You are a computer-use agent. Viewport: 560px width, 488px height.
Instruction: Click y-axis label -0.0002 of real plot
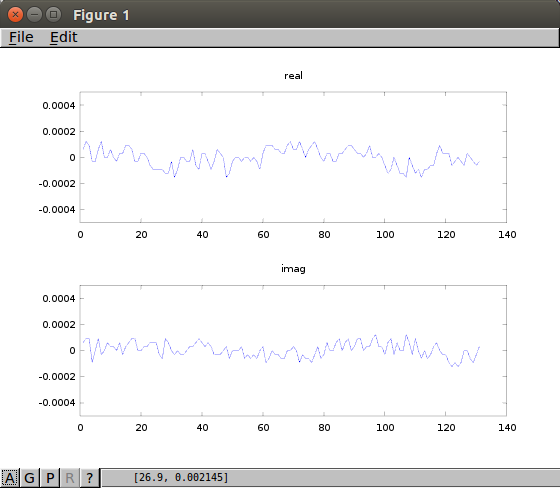[x=57, y=184]
